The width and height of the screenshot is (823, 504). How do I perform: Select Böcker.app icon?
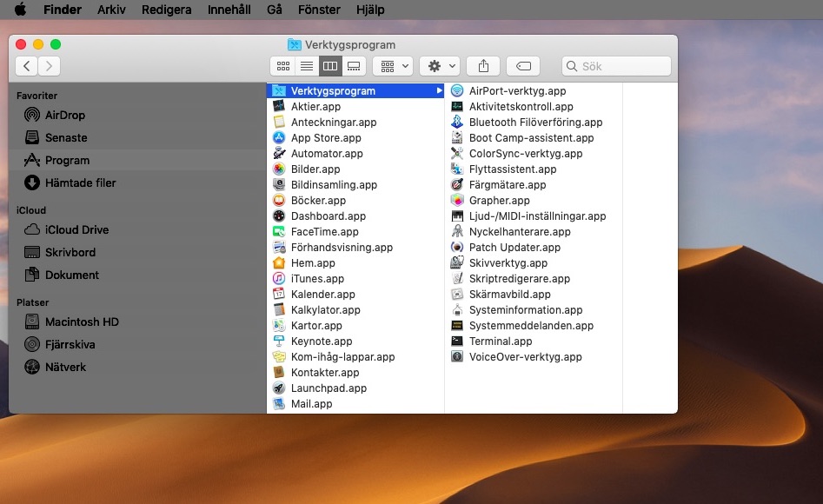[279, 201]
